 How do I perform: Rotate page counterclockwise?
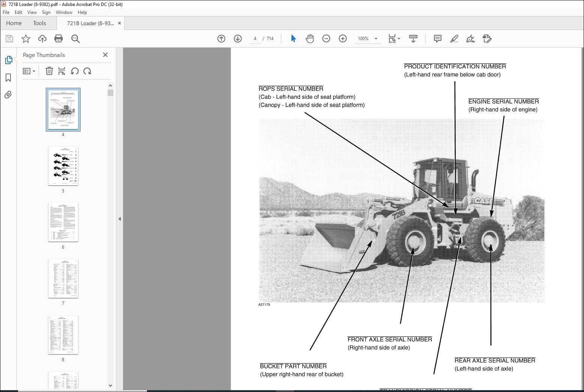[75, 71]
